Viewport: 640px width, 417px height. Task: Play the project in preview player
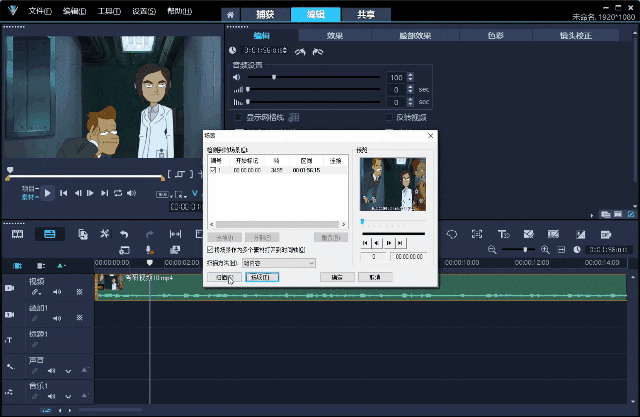pyautogui.click(x=47, y=193)
